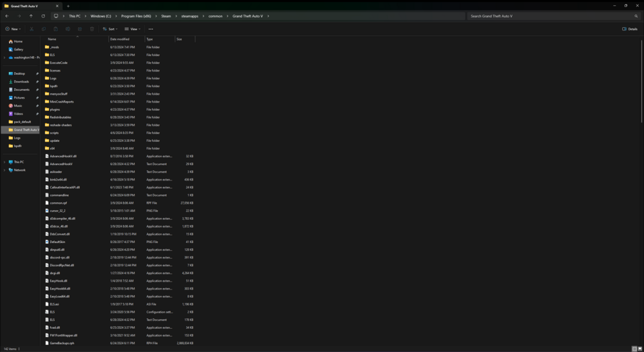Screen dimensions: 644x352
Task: Switch to large thumbnails view in status bar
Action: (x=639, y=349)
